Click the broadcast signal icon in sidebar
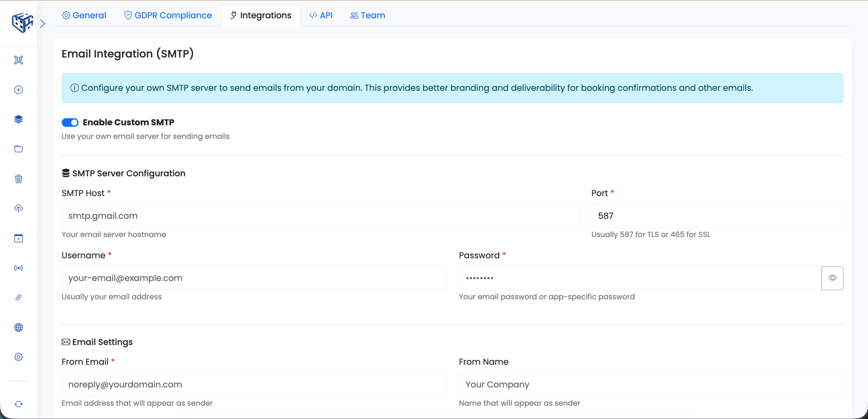The height and width of the screenshot is (419, 868). point(19,268)
